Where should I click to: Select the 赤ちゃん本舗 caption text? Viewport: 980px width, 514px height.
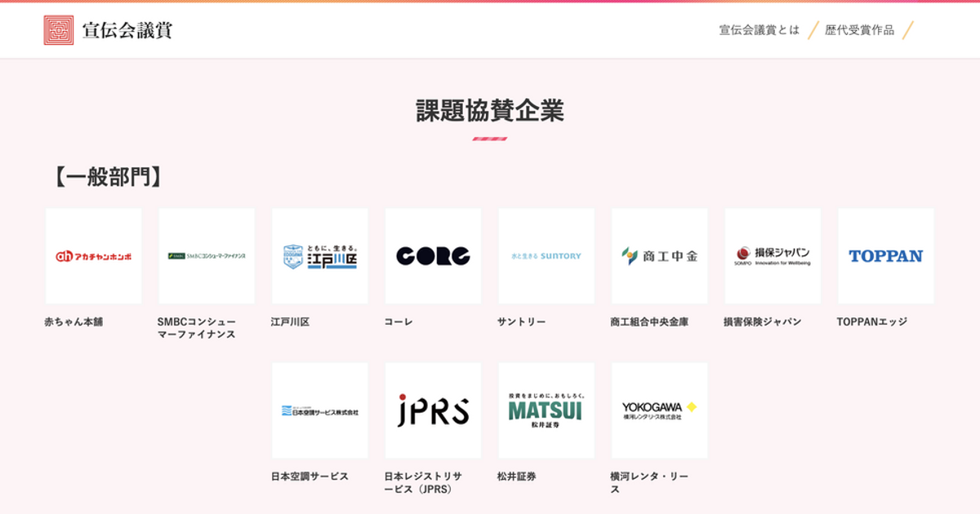coord(73,322)
